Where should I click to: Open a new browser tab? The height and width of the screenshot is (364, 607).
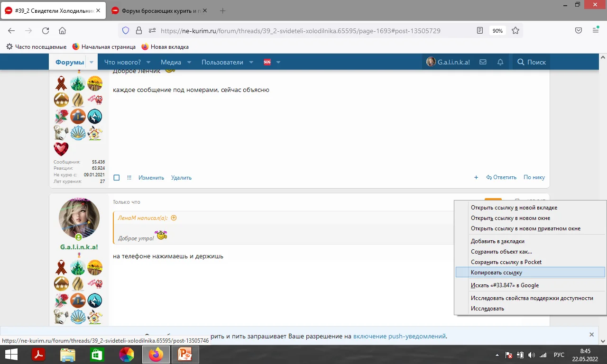223,10
